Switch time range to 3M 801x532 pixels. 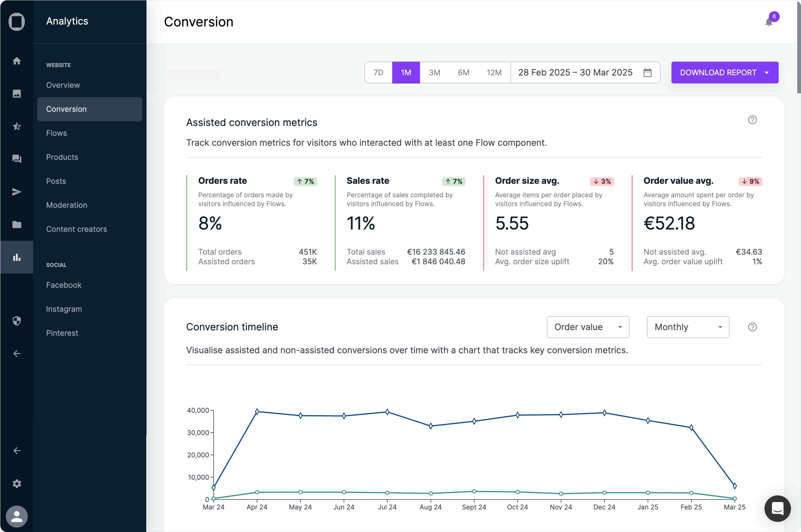click(434, 73)
